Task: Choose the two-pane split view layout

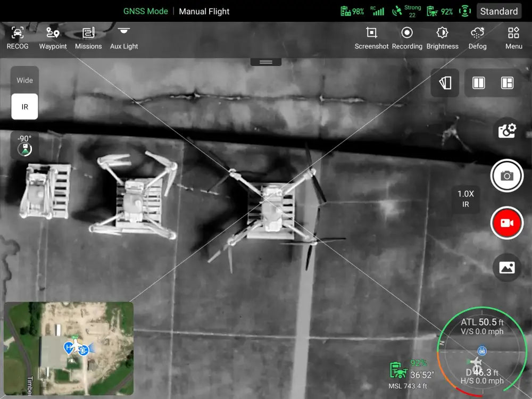Action: [479, 83]
